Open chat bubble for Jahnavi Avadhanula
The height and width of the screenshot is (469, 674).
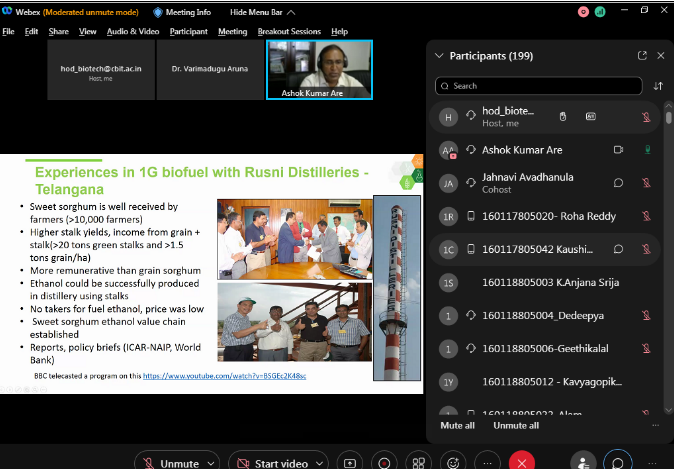point(618,183)
